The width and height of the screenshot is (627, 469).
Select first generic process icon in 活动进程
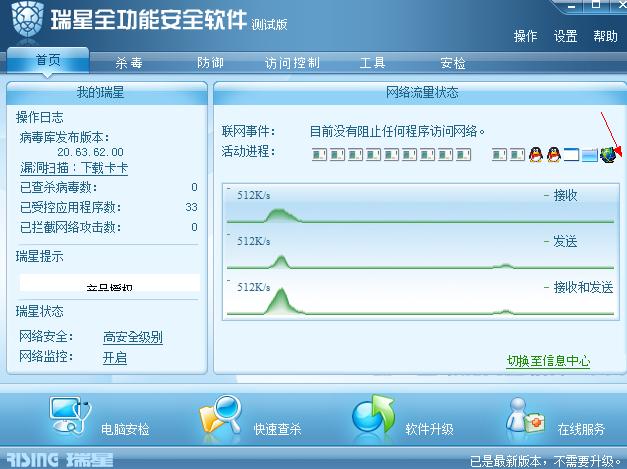click(x=319, y=154)
